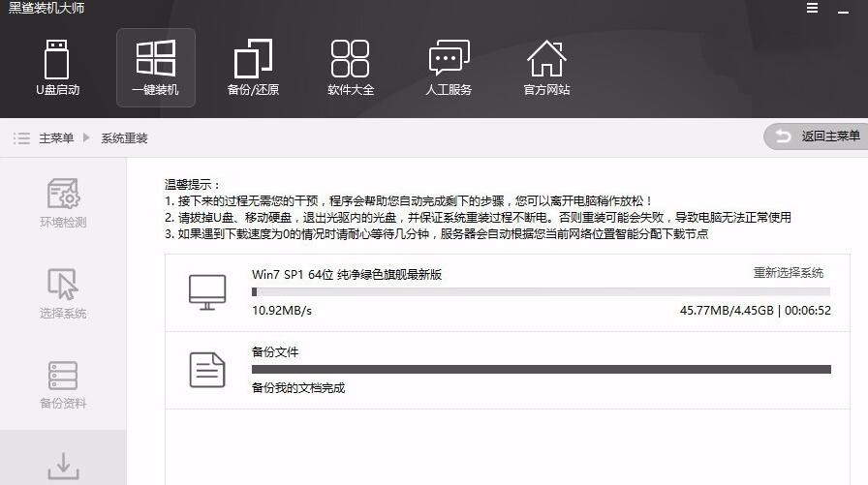The height and width of the screenshot is (485, 868).
Task: Open the hamburger menu in title bar
Action: pos(812,8)
